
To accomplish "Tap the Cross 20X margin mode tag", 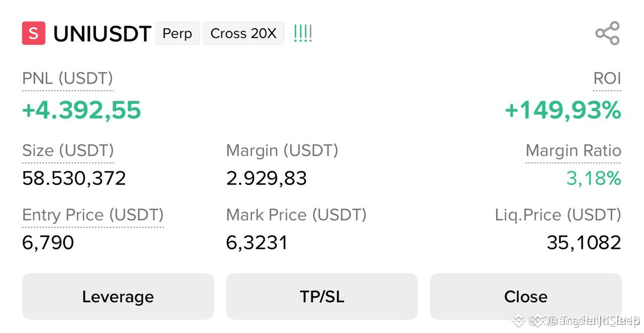I will click(x=244, y=33).
